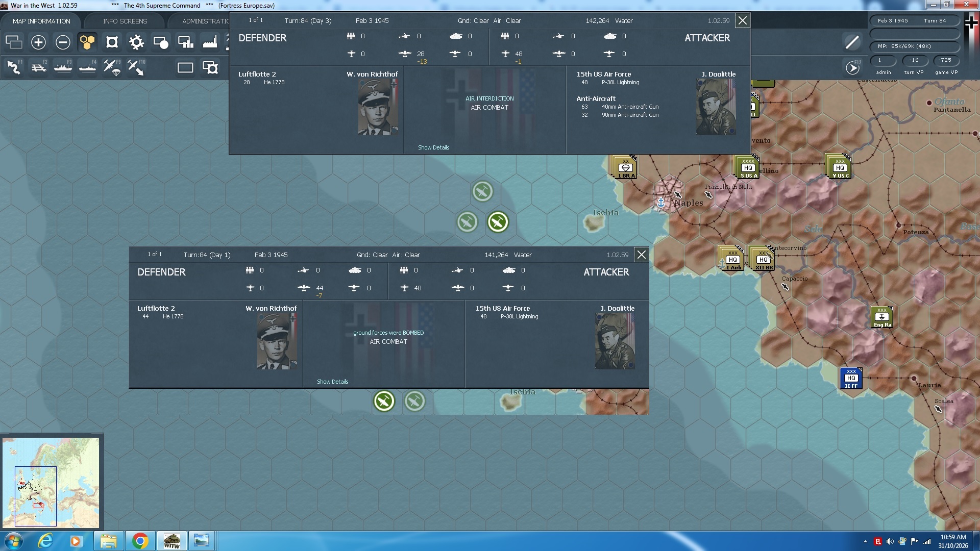This screenshot has width=980, height=551.
Task: Show Details of Day 3 air interdiction
Action: click(x=433, y=147)
